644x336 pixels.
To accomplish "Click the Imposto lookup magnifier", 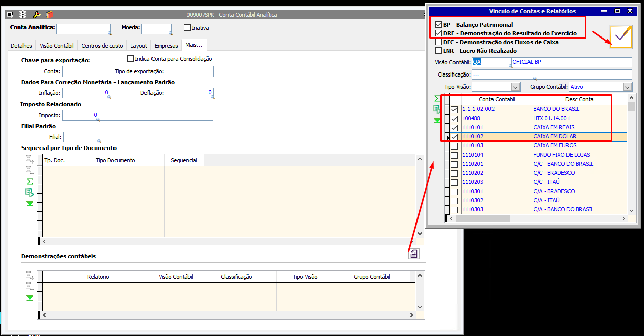I will pyautogui.click(x=98, y=119).
